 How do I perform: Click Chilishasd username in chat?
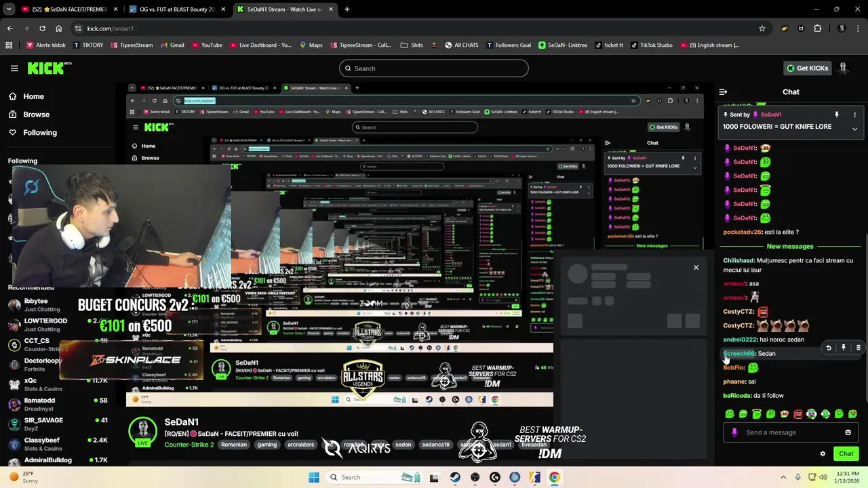point(738,260)
